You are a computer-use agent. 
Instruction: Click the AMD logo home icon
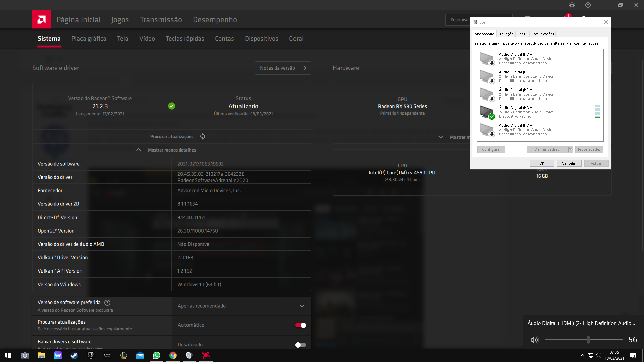pos(42,20)
